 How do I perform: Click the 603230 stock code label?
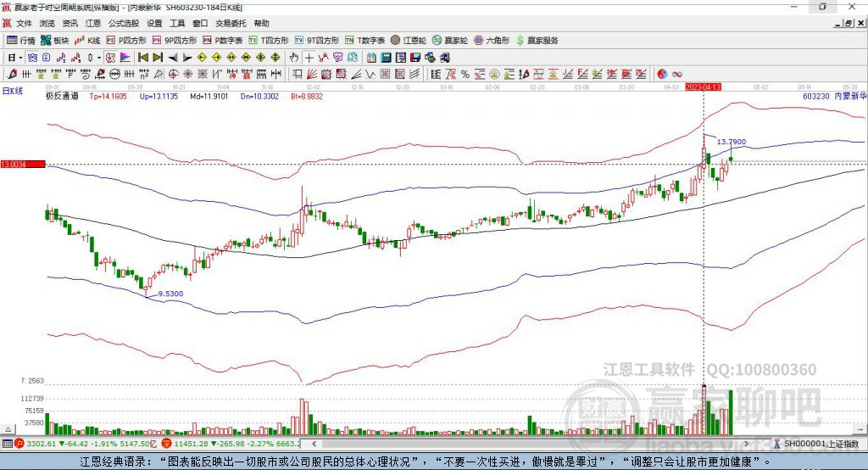coord(815,97)
